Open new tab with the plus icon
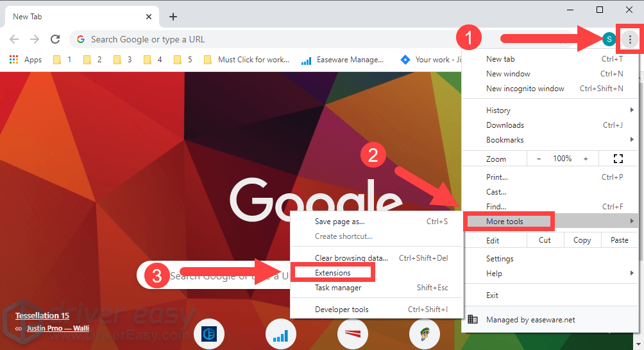Viewport: 644px width, 350px height. 173,17
